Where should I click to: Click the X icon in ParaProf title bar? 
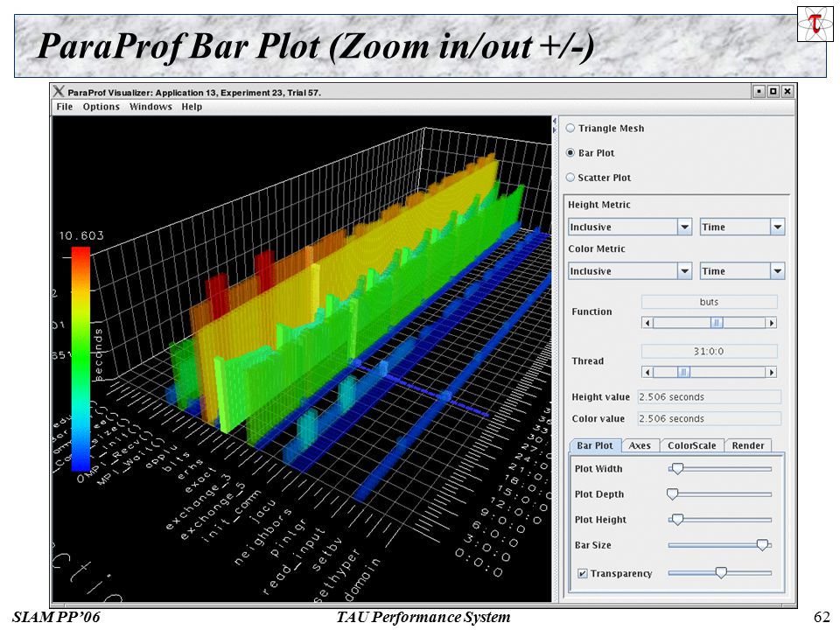click(x=59, y=92)
